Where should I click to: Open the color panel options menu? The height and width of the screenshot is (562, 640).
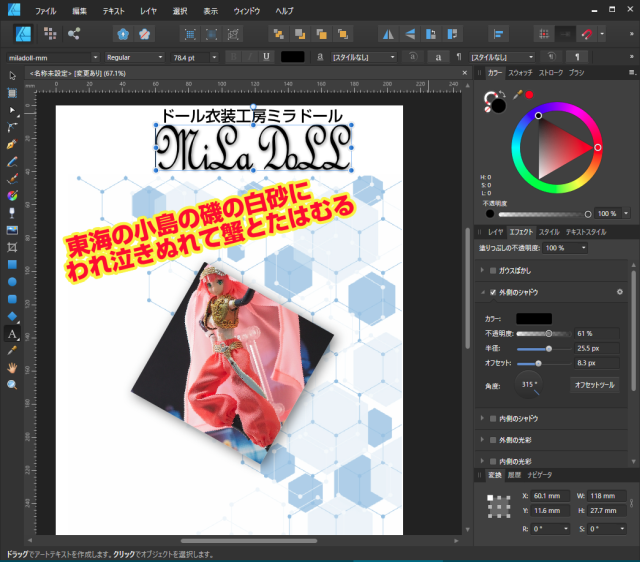point(632,72)
